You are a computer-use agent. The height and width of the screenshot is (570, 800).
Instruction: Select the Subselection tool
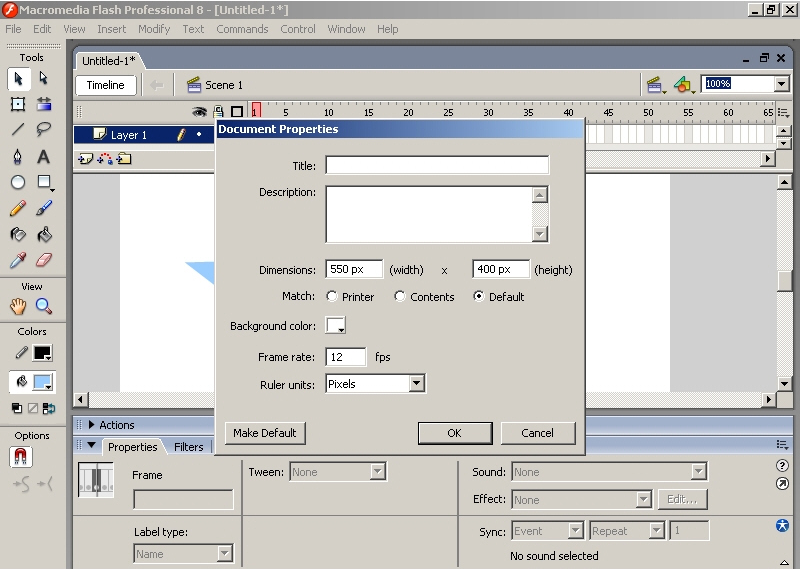tap(44, 79)
